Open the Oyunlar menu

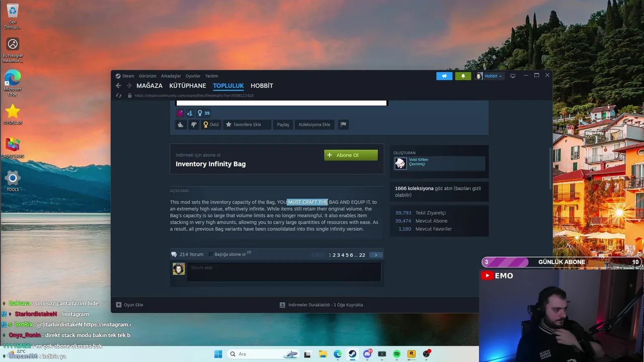click(193, 76)
